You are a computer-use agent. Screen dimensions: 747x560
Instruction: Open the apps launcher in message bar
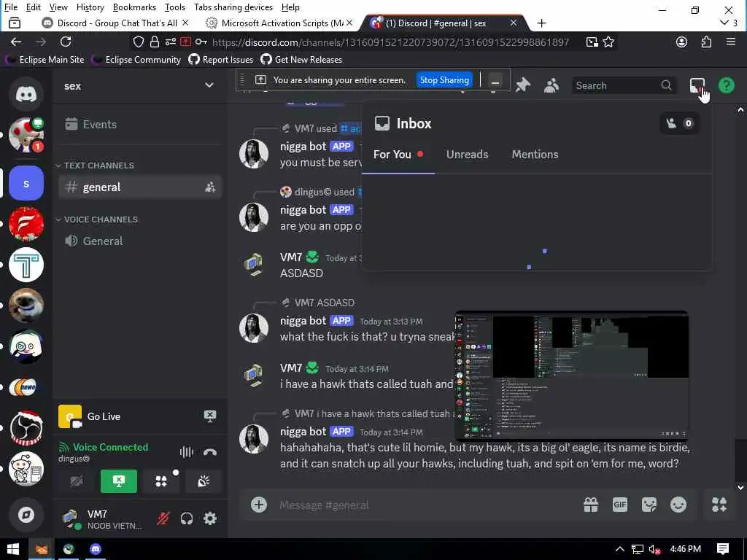click(719, 505)
